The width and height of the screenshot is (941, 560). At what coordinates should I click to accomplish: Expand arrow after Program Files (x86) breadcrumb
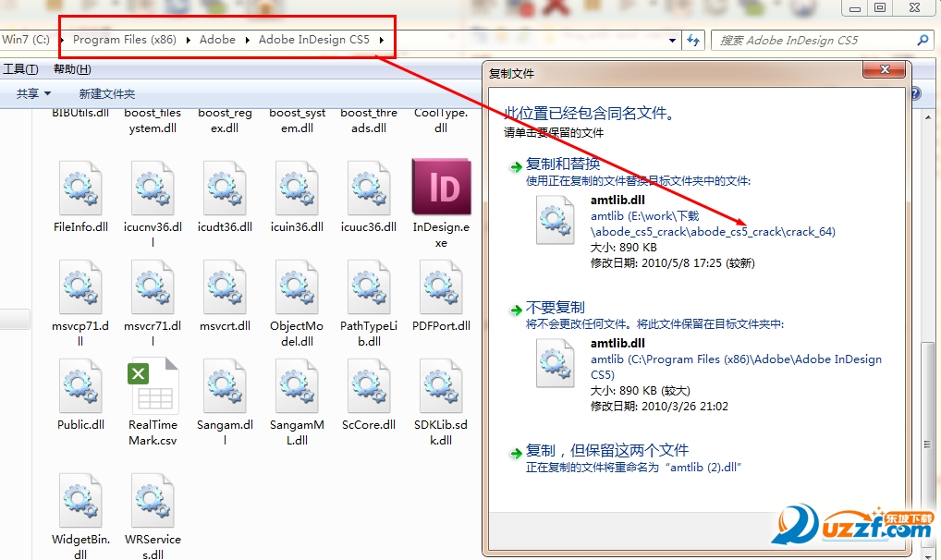(188, 40)
